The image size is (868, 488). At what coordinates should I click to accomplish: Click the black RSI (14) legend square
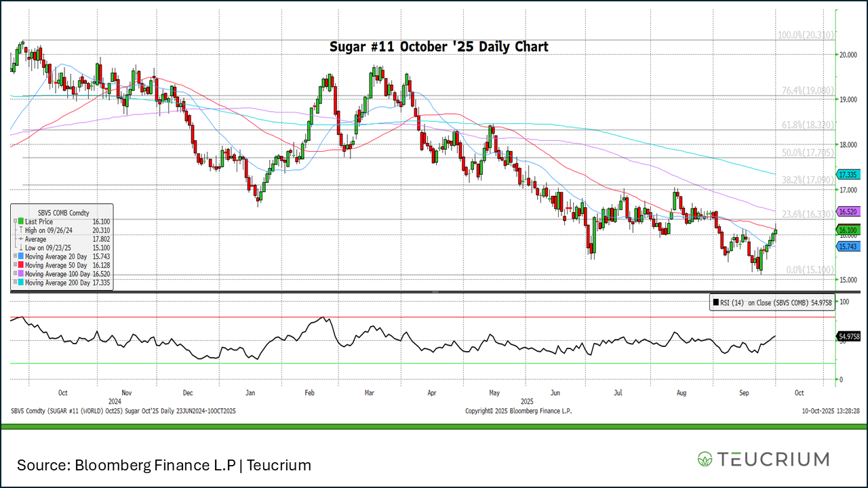(x=715, y=303)
